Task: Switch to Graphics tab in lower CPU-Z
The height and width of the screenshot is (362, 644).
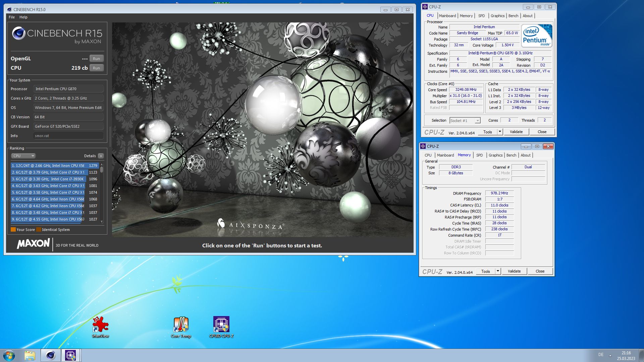Action: (495, 155)
